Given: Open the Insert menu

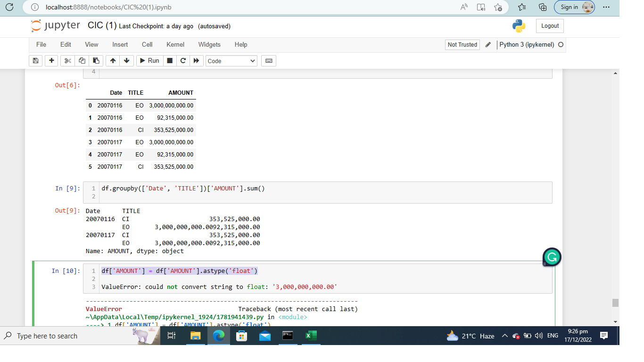Looking at the screenshot, I should click(x=120, y=44).
